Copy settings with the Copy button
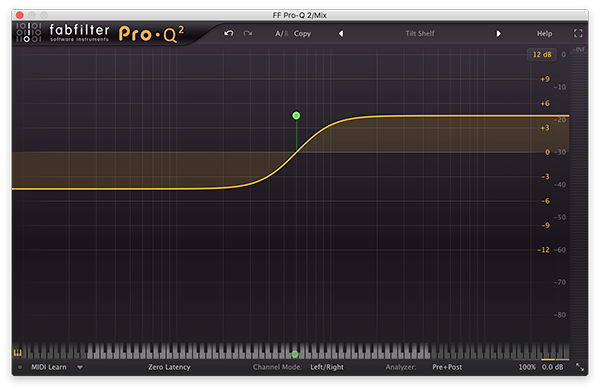The image size is (600, 390). coord(302,34)
